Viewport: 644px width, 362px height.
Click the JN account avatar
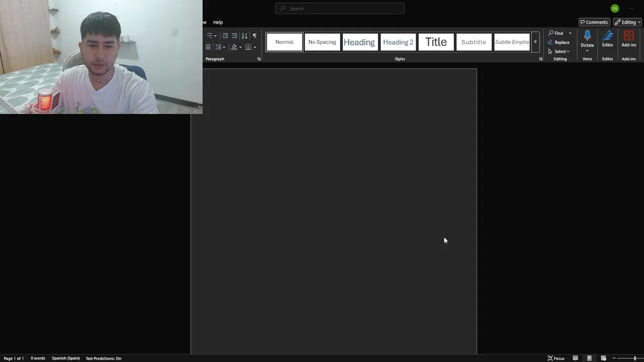[x=615, y=8]
